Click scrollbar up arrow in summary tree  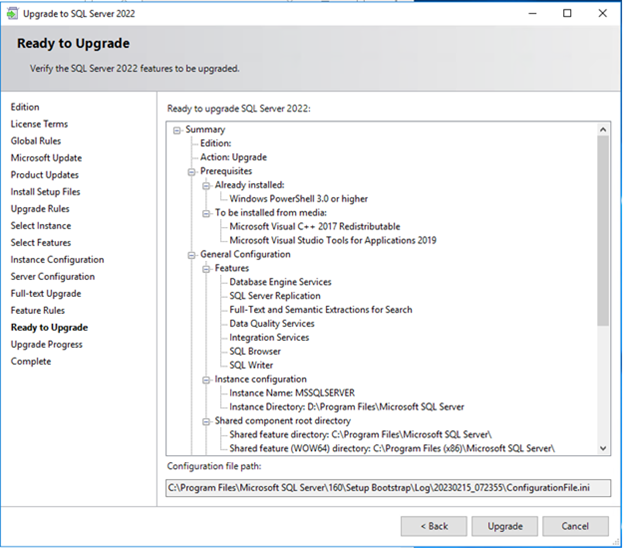coord(603,130)
